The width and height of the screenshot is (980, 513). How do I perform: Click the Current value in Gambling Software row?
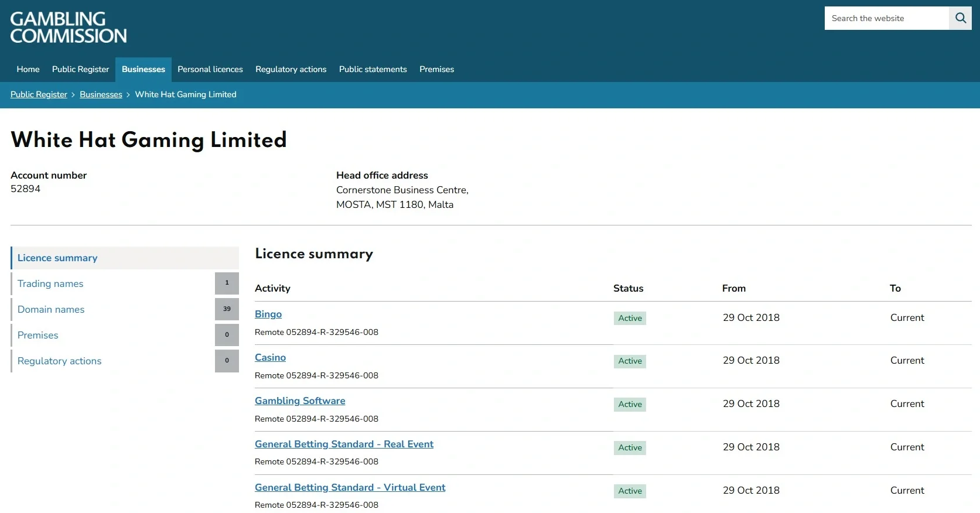click(907, 403)
